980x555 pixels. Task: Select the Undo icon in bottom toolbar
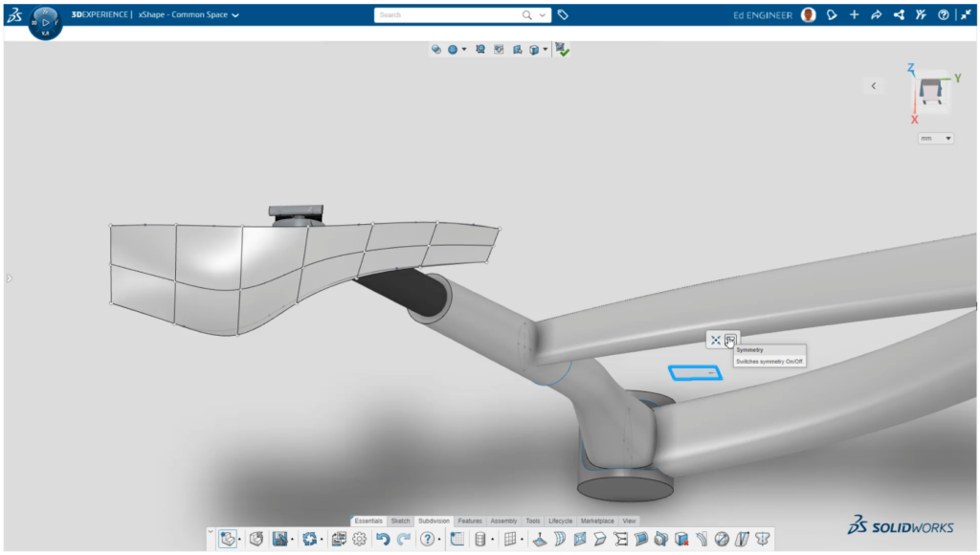[x=383, y=539]
